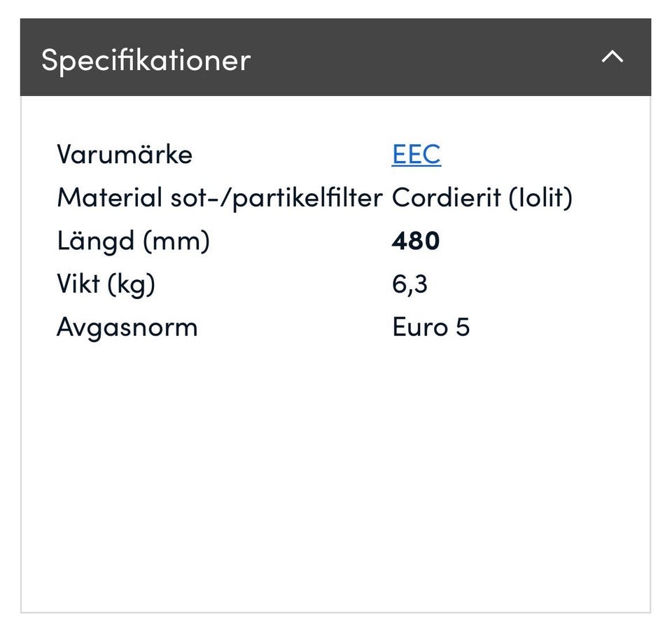Image resolution: width=672 pixels, height=621 pixels.
Task: Click the digit 5 in Euro 5
Action: click(463, 327)
